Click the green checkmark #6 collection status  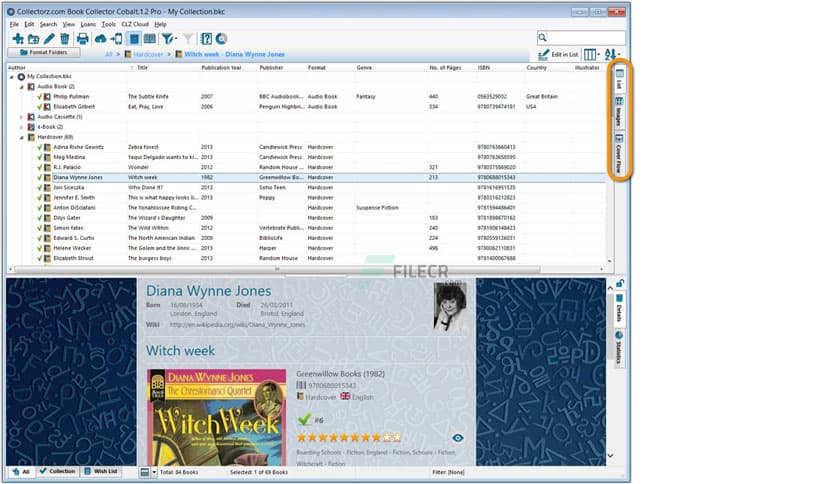(310, 420)
